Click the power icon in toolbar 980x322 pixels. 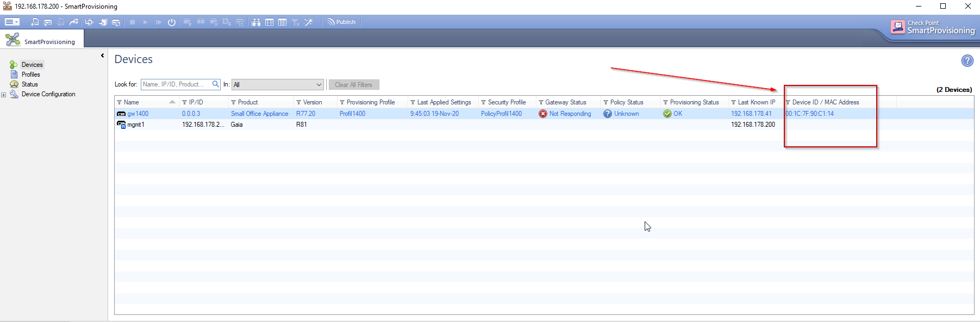tap(172, 22)
